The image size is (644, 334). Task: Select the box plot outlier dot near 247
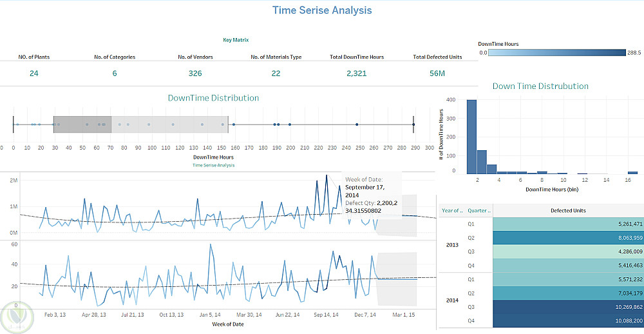click(357, 124)
